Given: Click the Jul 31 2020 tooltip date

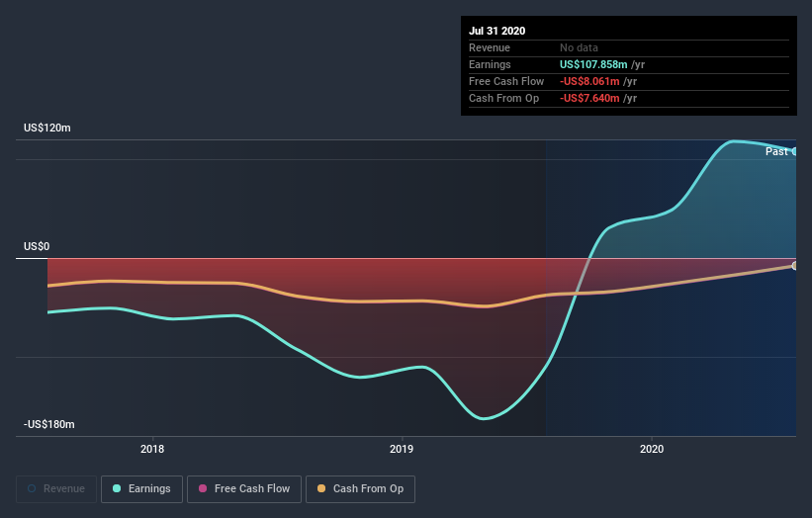Looking at the screenshot, I should 497,31.
